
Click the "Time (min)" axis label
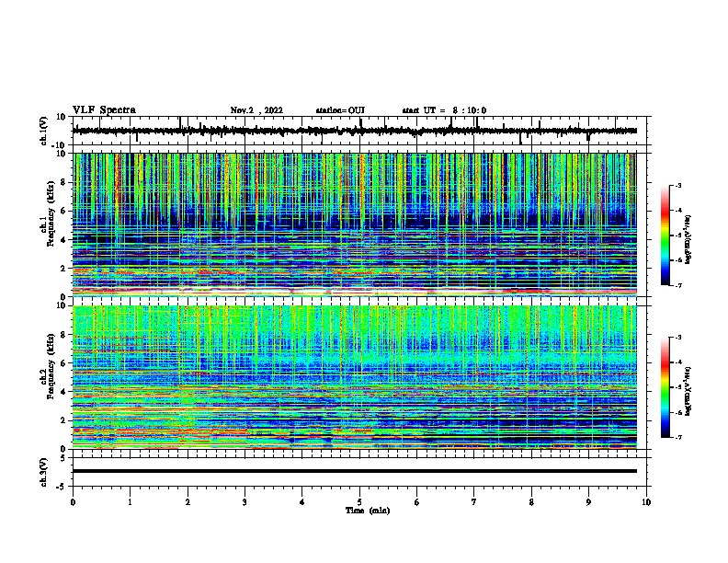368,511
